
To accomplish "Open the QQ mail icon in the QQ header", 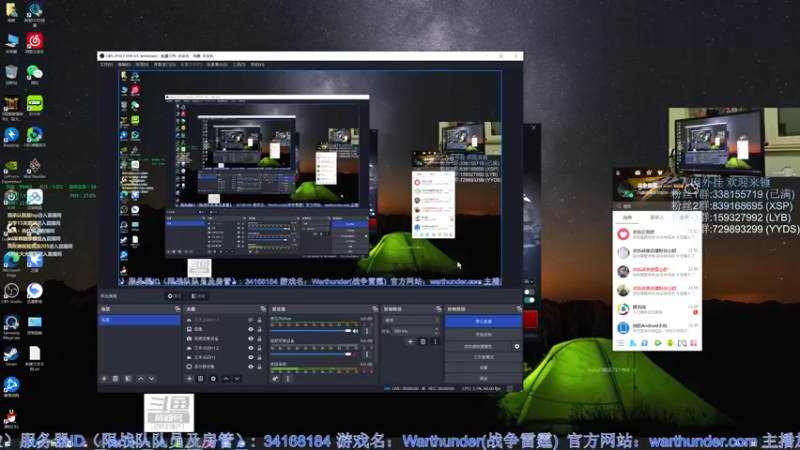I will (x=637, y=173).
